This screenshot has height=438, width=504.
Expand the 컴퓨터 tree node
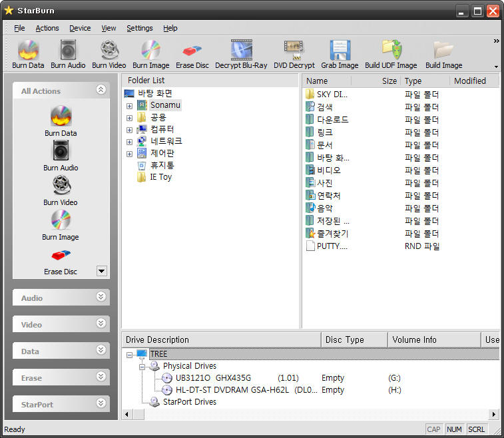pyautogui.click(x=129, y=130)
